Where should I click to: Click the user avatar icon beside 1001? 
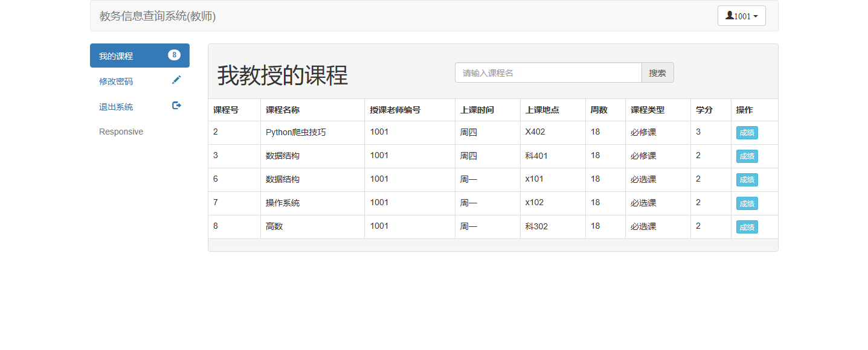[730, 16]
